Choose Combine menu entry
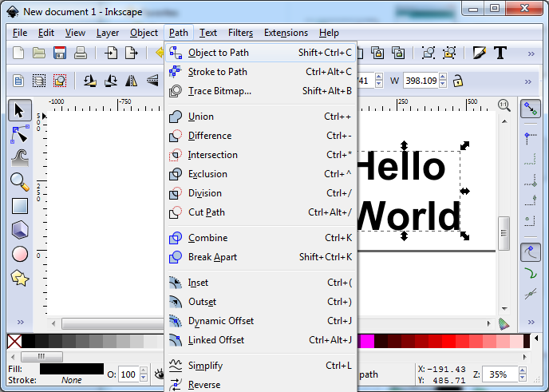549x392 pixels. 260,238
